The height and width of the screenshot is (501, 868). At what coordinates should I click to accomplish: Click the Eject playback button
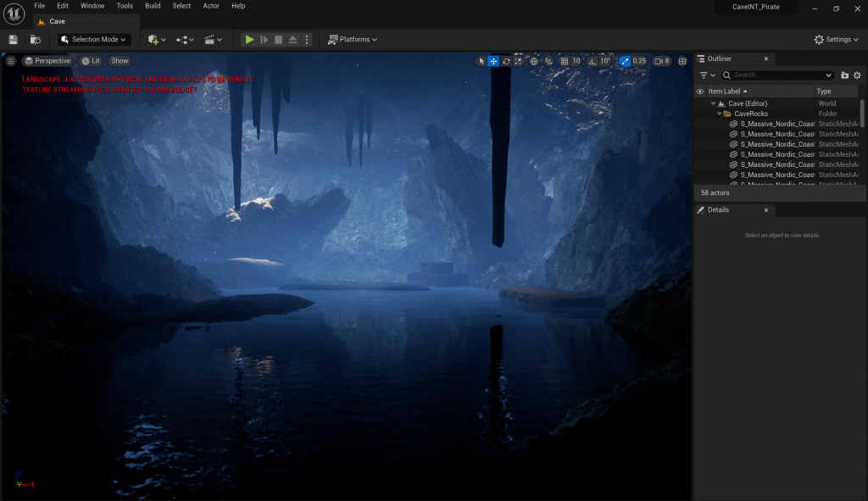pos(292,39)
